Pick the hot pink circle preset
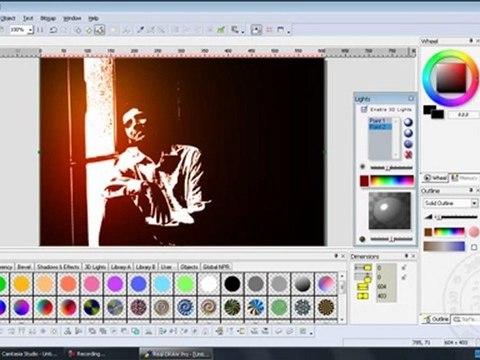480x360 pixels. point(92,284)
